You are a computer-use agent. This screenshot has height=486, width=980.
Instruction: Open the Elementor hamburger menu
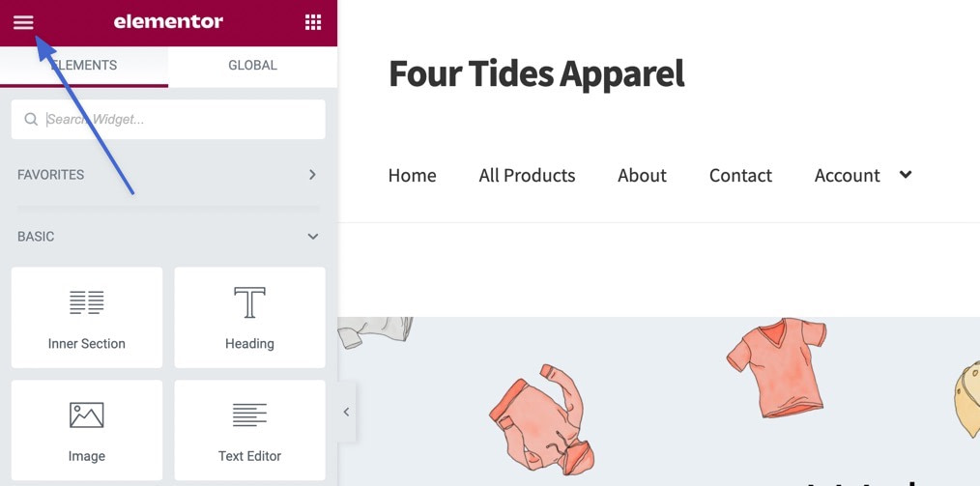click(x=23, y=22)
